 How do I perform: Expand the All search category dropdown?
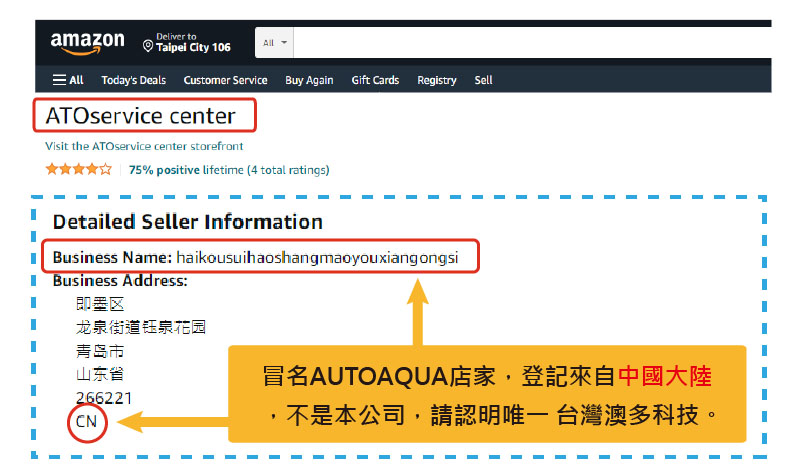275,43
